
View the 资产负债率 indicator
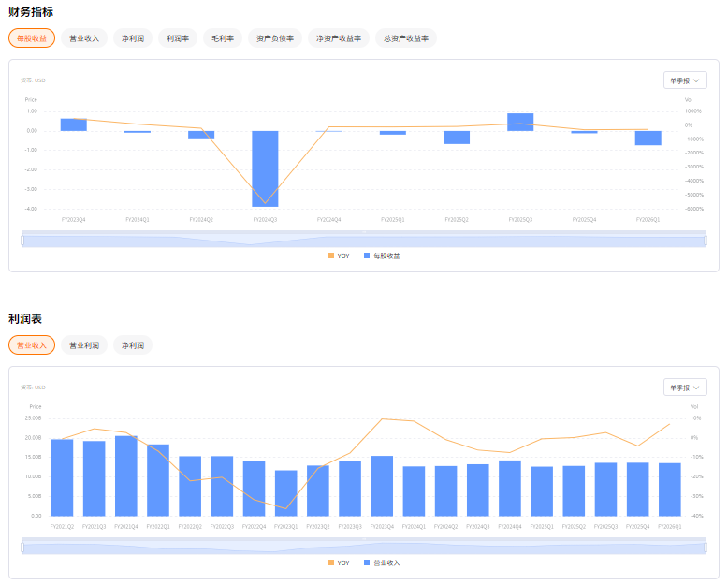[275, 38]
